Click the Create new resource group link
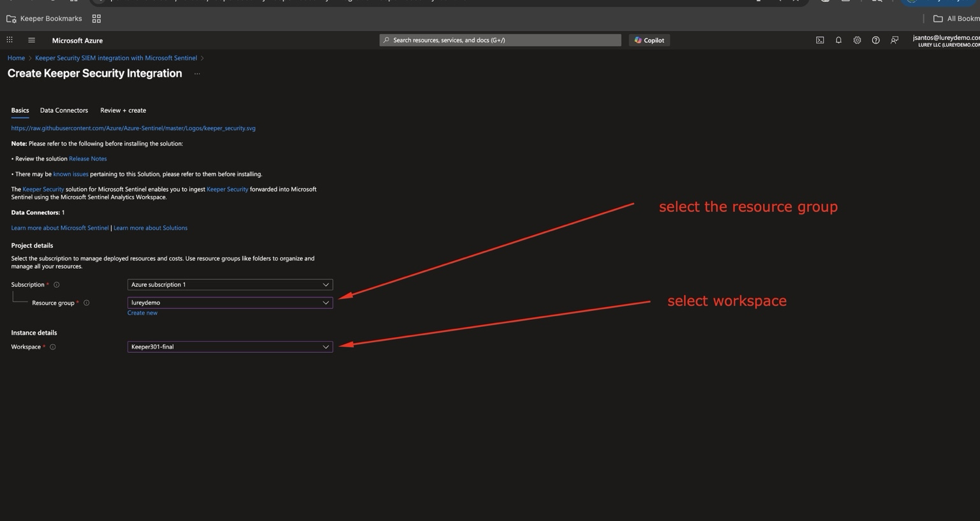The width and height of the screenshot is (980, 521). (142, 313)
